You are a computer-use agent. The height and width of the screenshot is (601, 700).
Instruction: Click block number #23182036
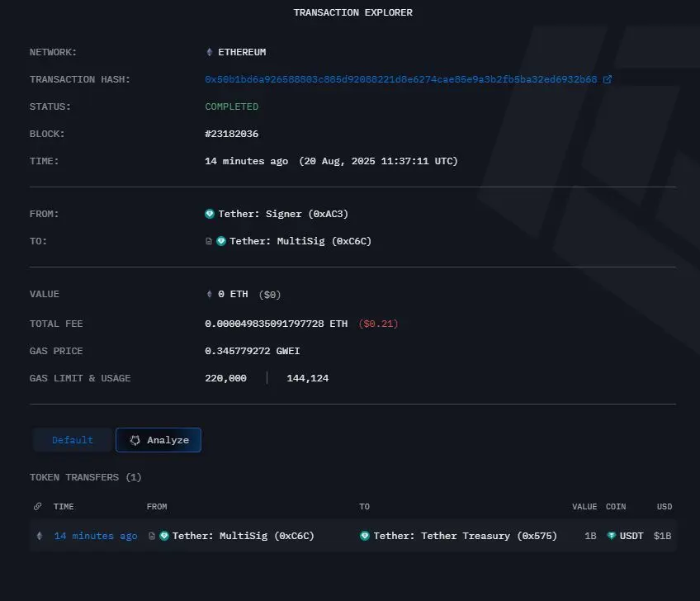[231, 134]
